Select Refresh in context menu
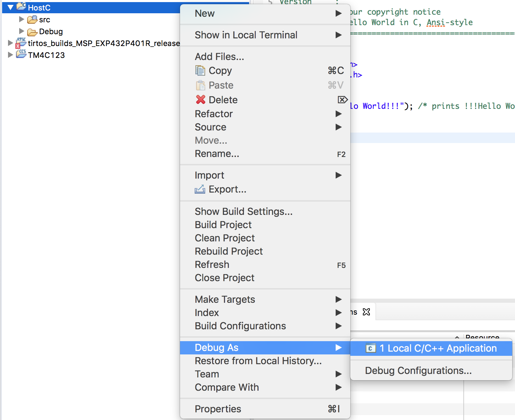This screenshot has height=420, width=515. (x=265, y=264)
